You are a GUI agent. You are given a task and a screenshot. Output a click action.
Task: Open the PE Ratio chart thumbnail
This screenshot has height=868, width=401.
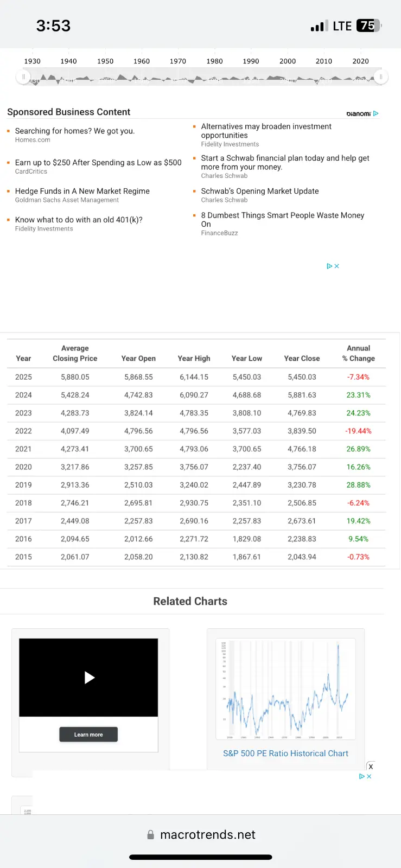[285, 688]
